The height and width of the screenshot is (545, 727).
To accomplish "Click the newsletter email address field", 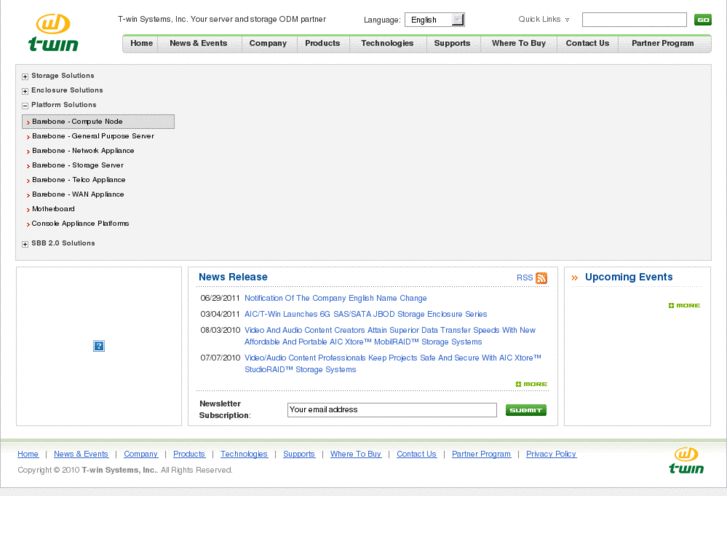I will click(x=391, y=410).
